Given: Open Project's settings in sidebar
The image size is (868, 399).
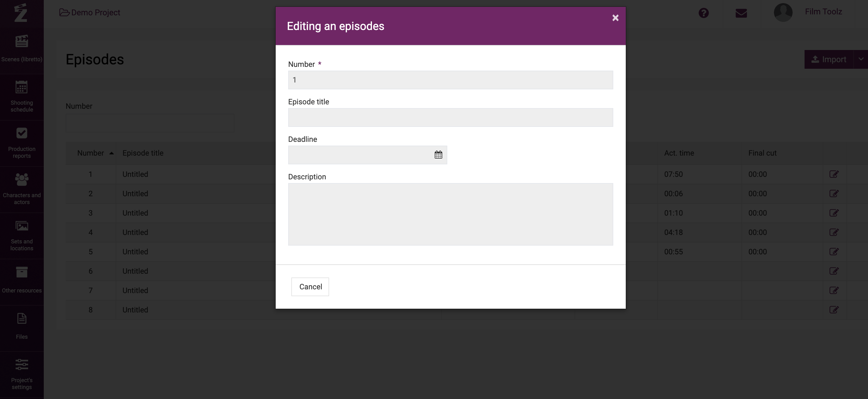Looking at the screenshot, I should tap(22, 374).
